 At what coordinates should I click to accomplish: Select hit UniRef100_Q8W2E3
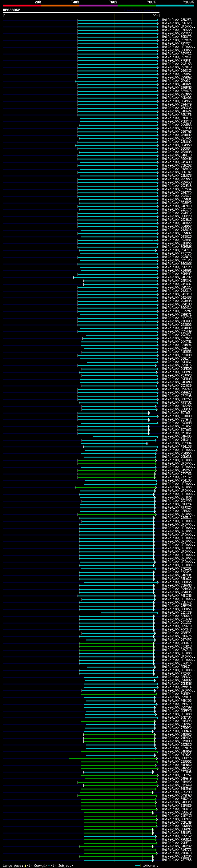177,20
